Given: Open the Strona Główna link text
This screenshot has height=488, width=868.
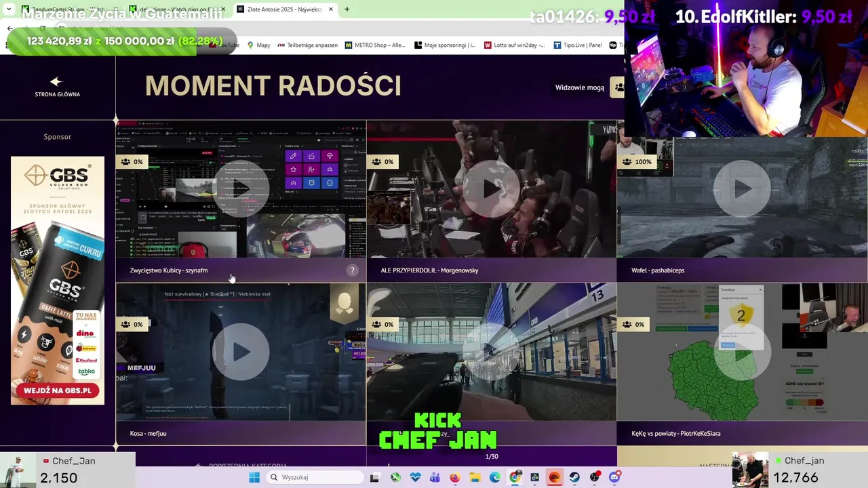Looking at the screenshot, I should pos(58,94).
